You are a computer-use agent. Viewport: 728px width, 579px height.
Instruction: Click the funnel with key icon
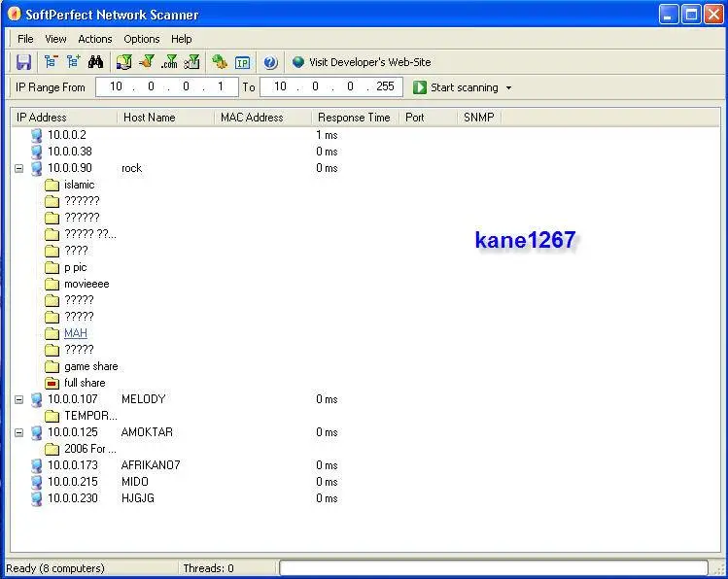[x=191, y=62]
